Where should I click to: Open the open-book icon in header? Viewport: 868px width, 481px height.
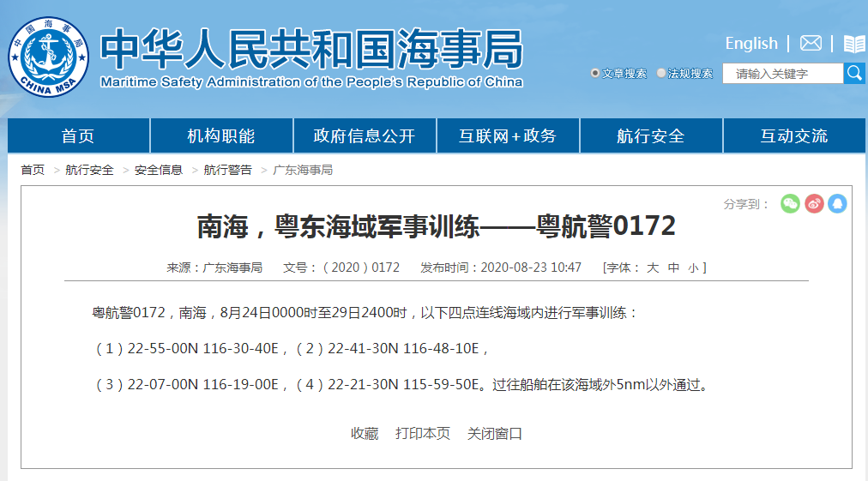click(854, 44)
